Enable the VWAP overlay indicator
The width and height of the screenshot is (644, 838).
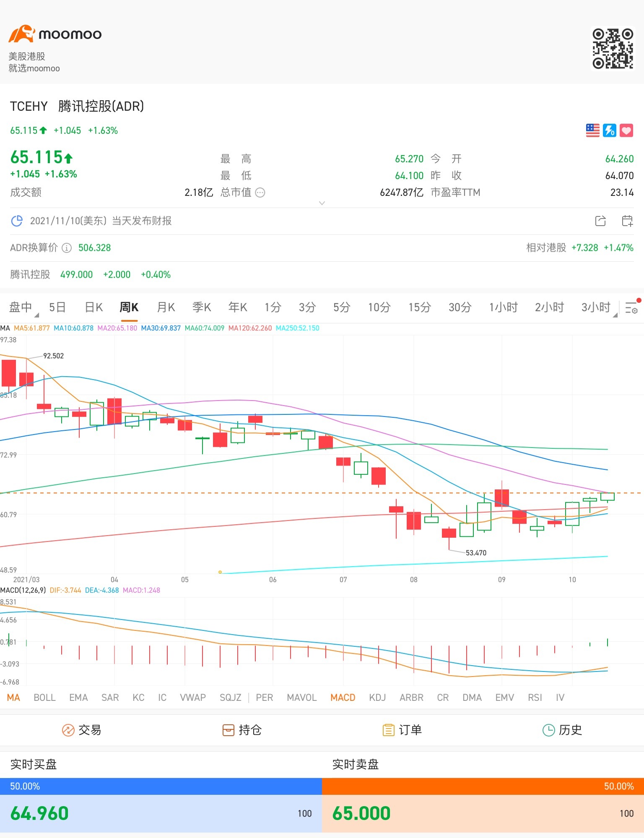193,697
